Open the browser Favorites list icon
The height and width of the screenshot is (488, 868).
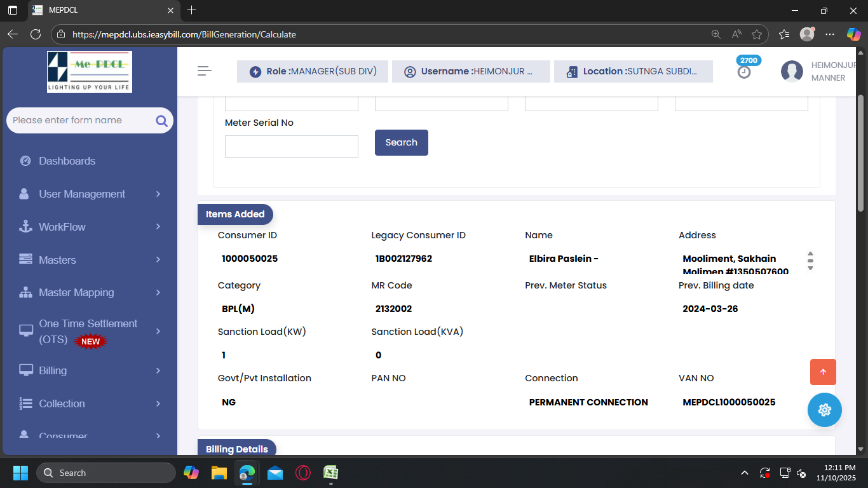(784, 34)
